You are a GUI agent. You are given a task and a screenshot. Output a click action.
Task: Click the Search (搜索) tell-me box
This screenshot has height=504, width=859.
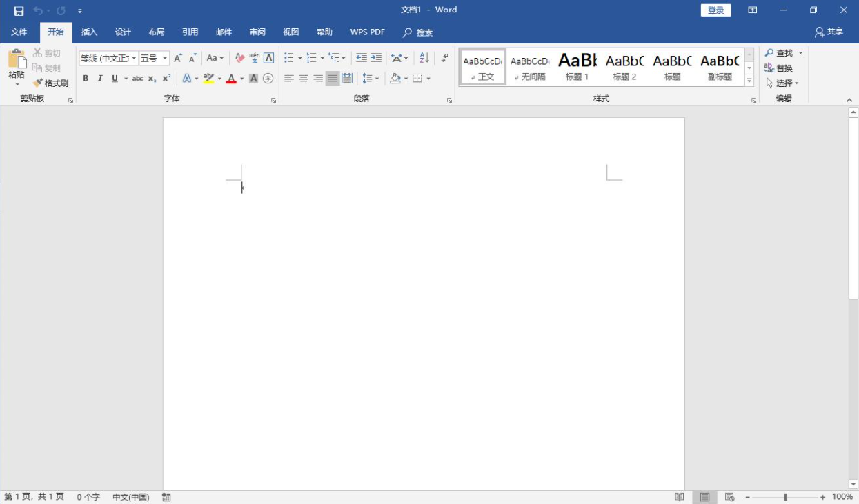coord(418,32)
